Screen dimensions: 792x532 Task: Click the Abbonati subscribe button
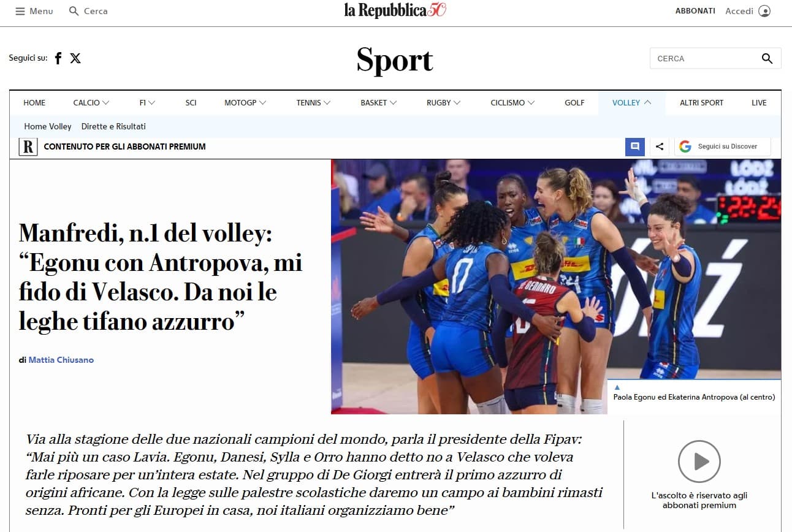click(695, 11)
